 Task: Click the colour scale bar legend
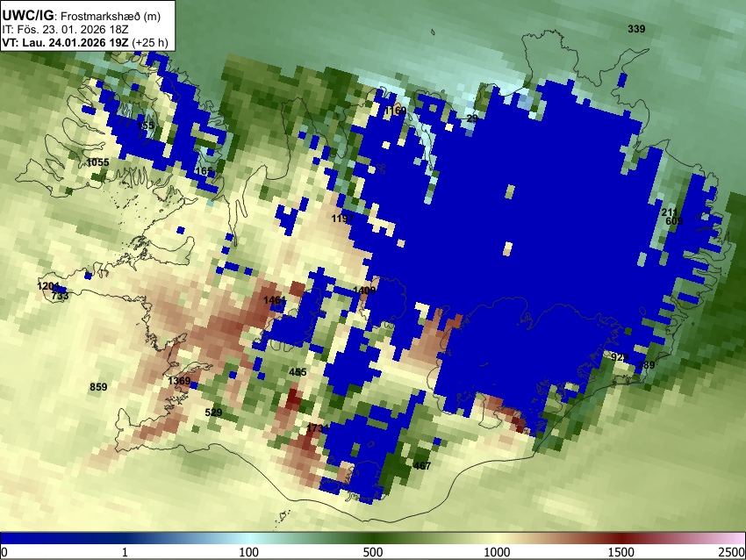(373, 538)
